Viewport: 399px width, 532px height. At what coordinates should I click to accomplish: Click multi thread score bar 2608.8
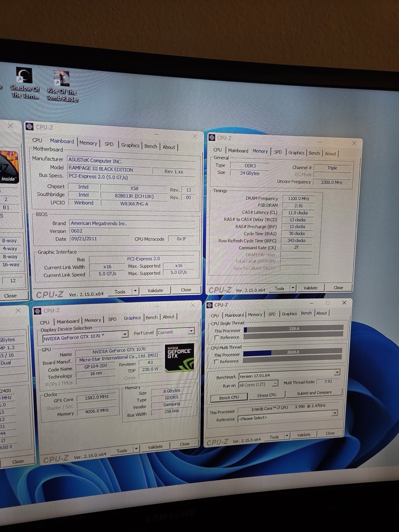pyautogui.click(x=293, y=352)
